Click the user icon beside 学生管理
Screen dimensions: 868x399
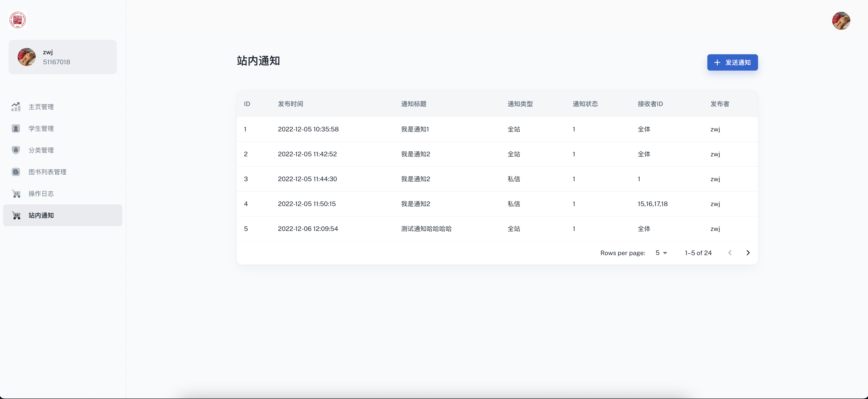pos(16,128)
